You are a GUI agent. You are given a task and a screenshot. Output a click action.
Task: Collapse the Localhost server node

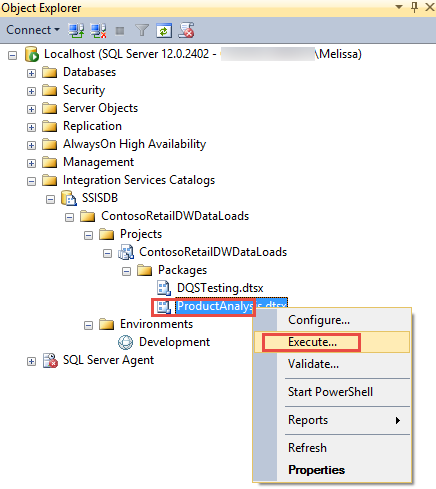coord(12,55)
